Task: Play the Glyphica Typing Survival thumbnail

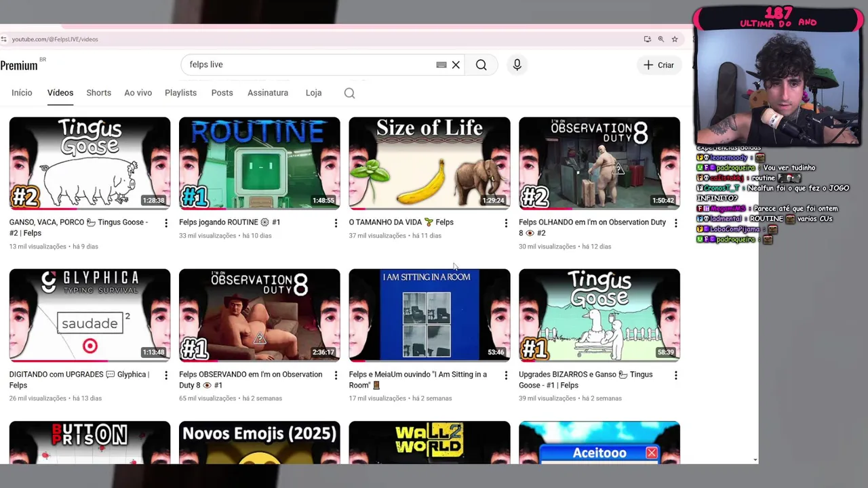Action: pyautogui.click(x=90, y=315)
